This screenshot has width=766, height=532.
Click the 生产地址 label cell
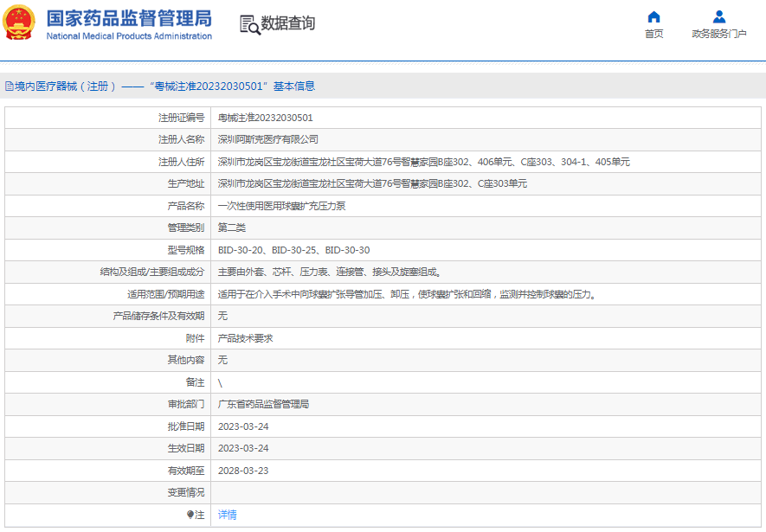[108, 183]
